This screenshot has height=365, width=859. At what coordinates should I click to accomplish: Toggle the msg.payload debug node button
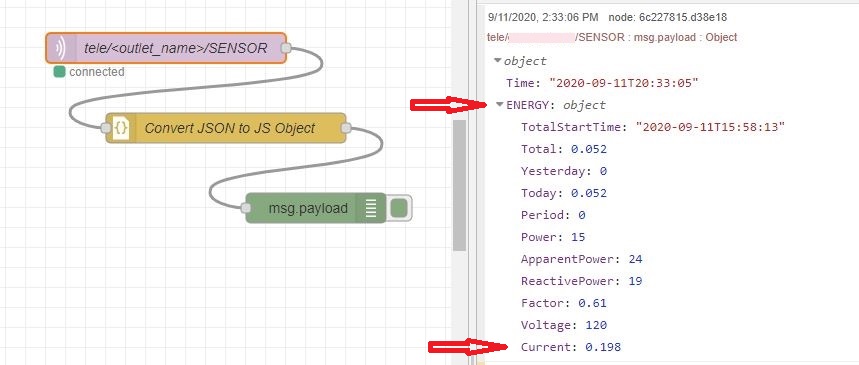tap(399, 208)
